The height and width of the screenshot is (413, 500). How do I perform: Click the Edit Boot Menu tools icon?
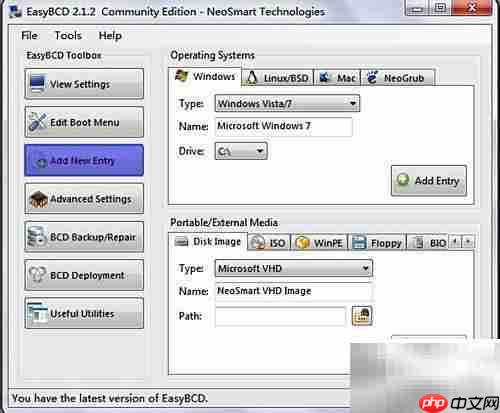(37, 122)
